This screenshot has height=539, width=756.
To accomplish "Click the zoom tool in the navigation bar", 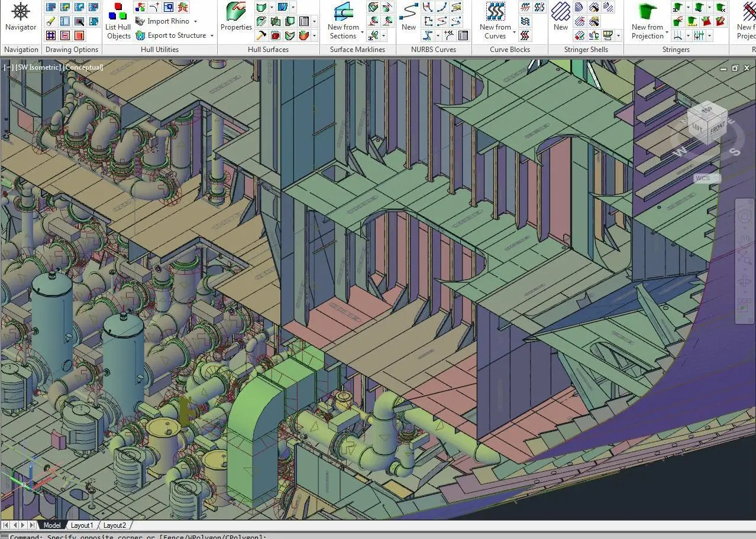I will tap(745, 258).
